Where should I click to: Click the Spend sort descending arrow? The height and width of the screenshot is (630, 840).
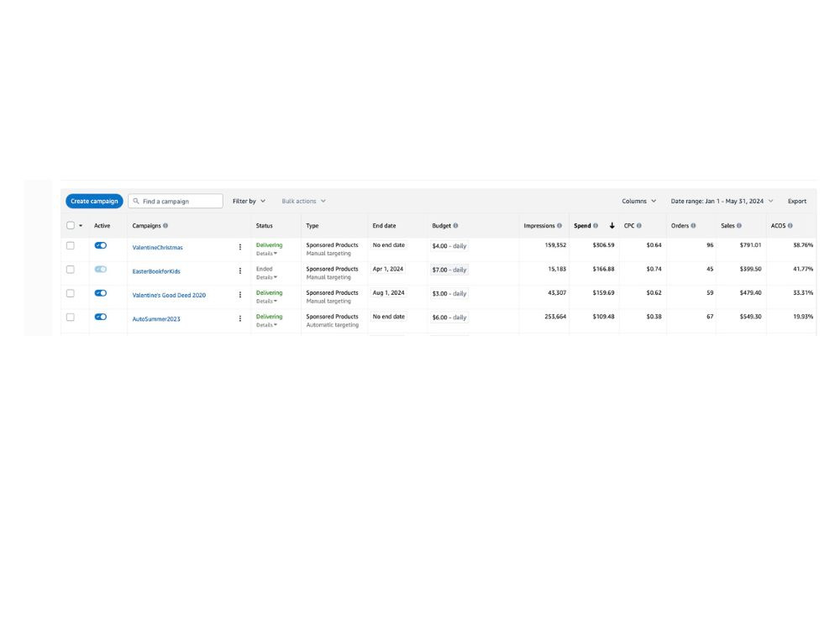tap(612, 225)
